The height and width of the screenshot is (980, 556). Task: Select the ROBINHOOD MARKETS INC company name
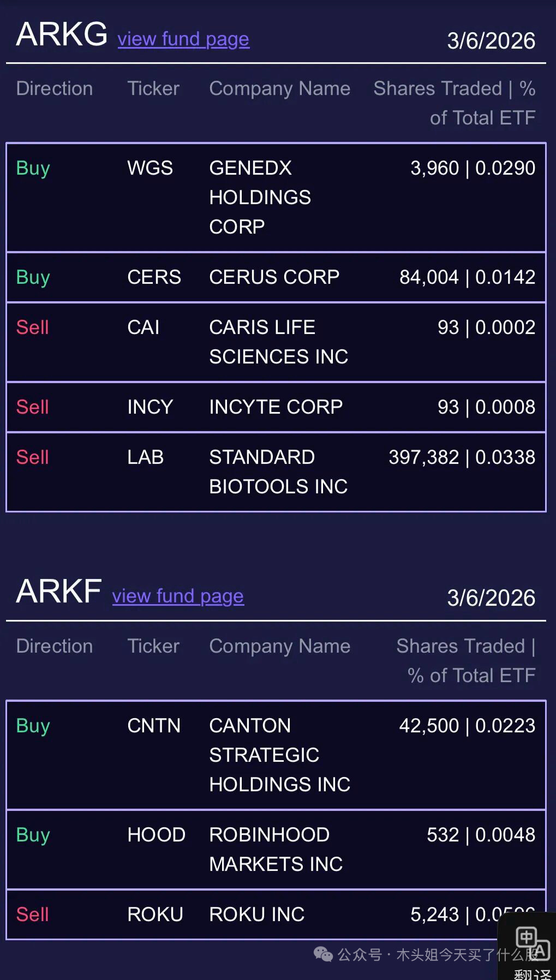(x=276, y=849)
